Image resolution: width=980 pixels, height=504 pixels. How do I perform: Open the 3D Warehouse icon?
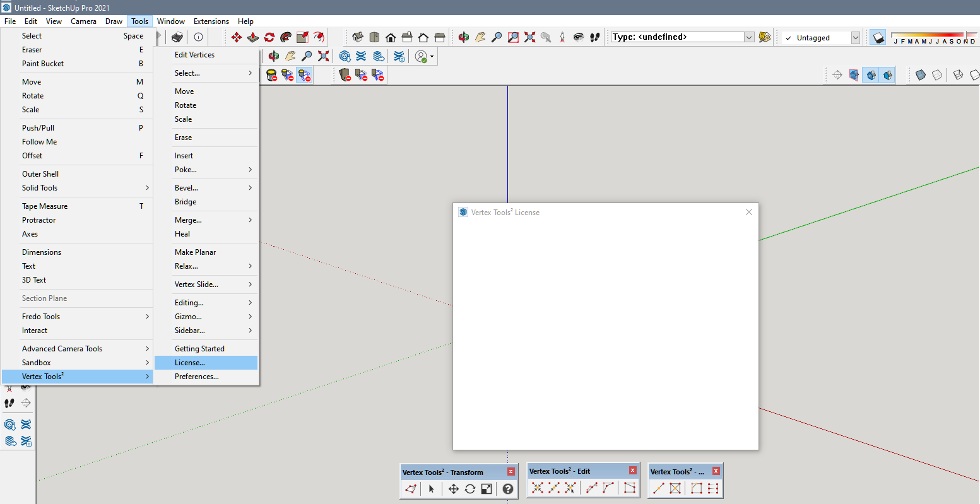click(345, 56)
